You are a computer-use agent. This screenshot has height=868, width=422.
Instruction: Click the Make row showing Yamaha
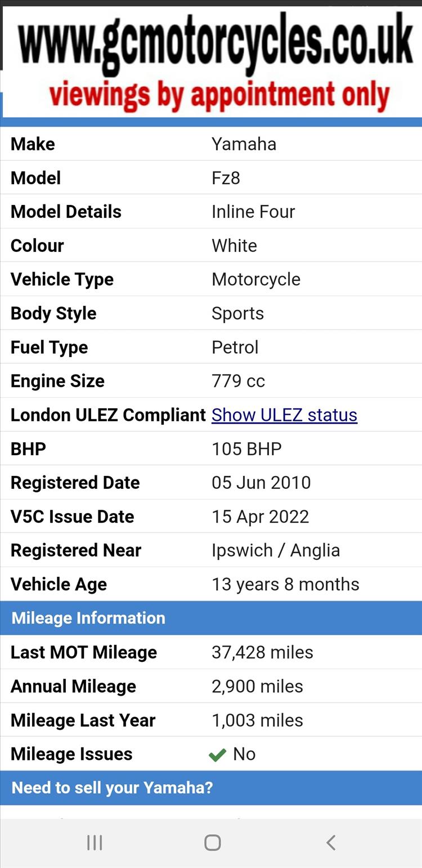211,144
